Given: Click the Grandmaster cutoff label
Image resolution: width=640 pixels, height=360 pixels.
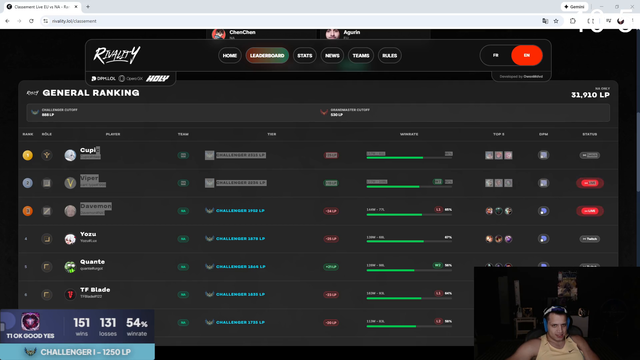Looking at the screenshot, I should point(350,110).
